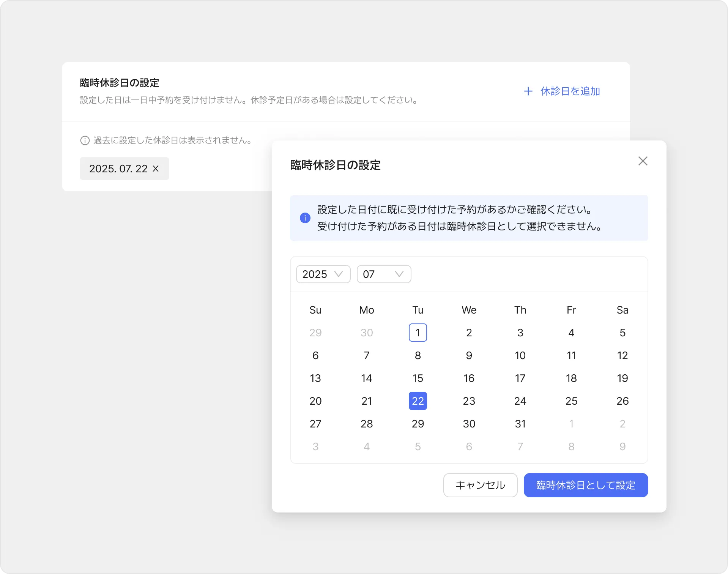This screenshot has height=574, width=728.
Task: Pick date 10 in the calendar
Action: [x=520, y=355]
